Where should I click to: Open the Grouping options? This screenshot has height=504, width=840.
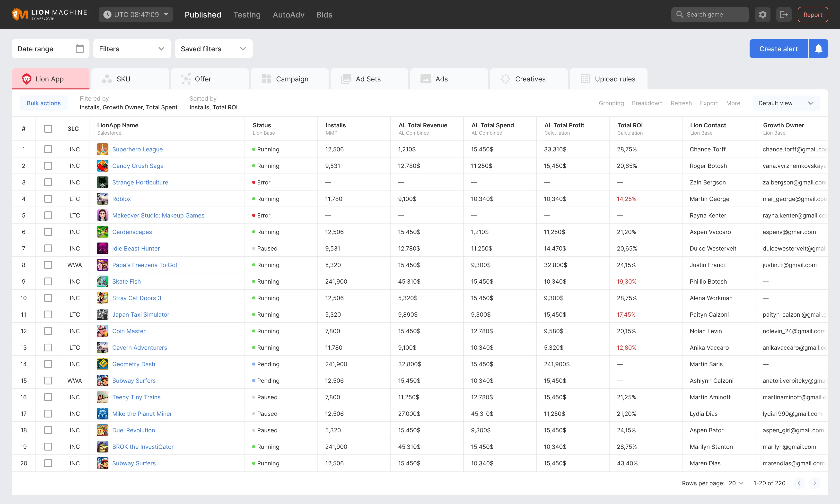pos(611,103)
